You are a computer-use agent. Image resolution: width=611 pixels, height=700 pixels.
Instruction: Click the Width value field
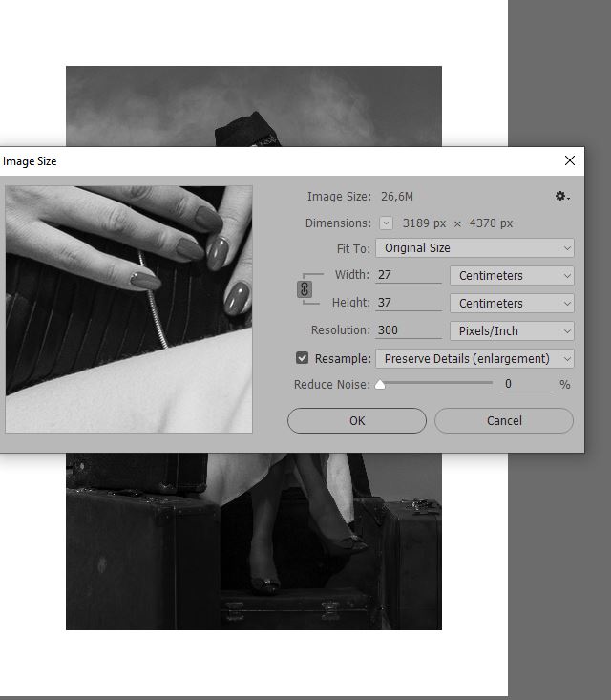coord(409,275)
